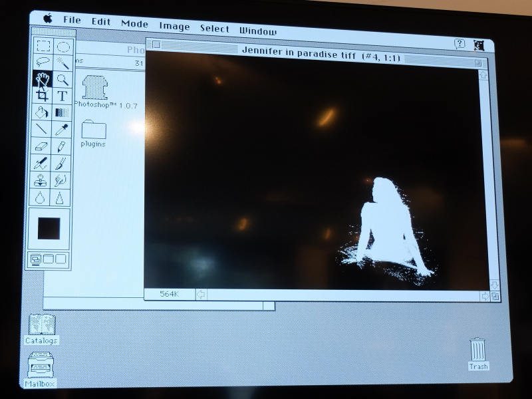
Task: Select the Paintbrush tool
Action: 61,164
